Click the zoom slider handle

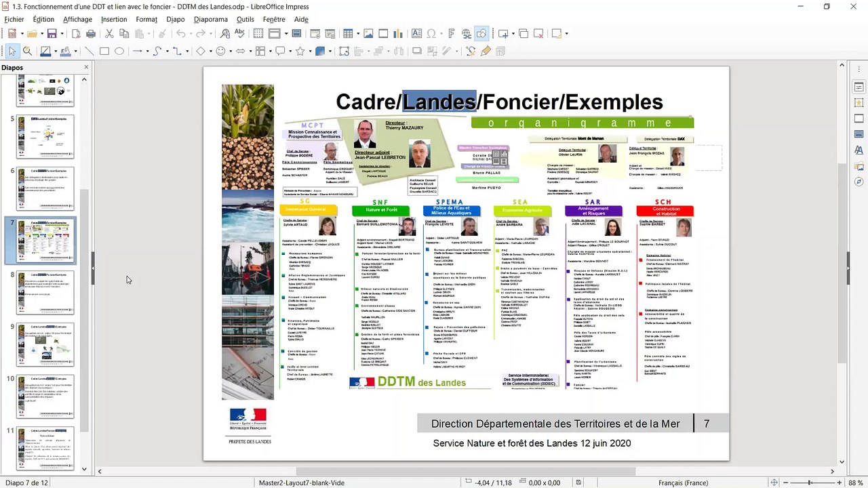click(810, 483)
